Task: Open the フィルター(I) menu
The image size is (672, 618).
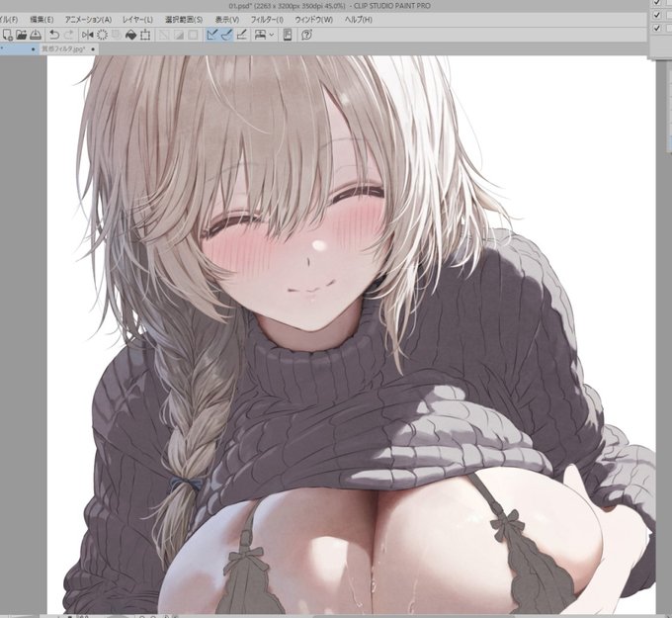Action: (267, 20)
